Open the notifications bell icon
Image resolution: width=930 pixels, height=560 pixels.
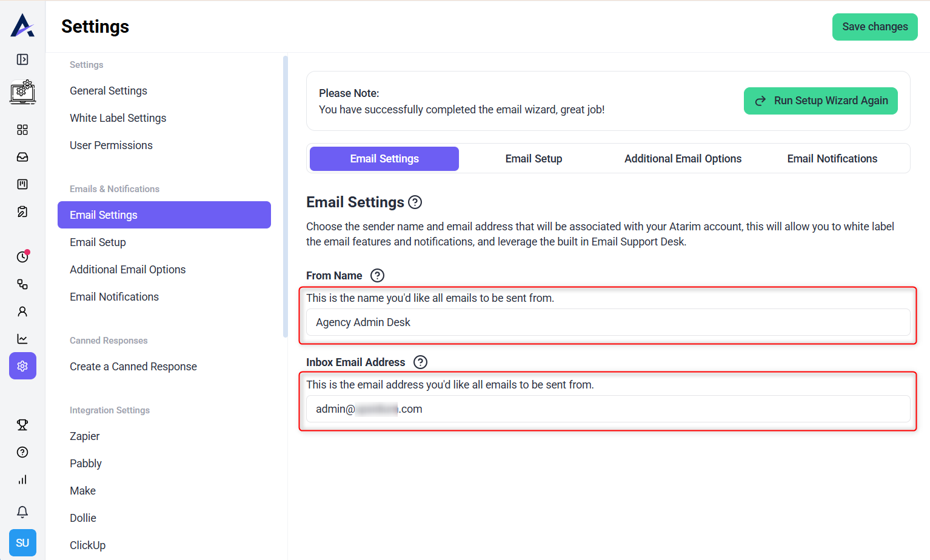(x=22, y=512)
